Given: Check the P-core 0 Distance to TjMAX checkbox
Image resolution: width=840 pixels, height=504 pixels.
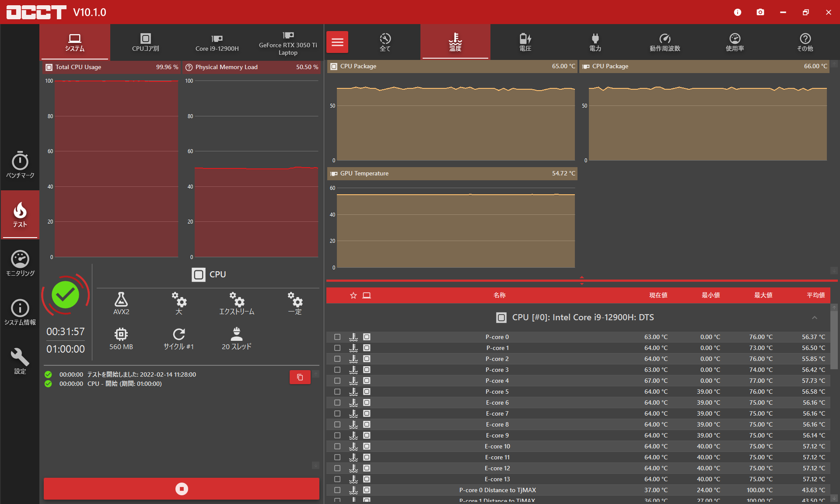Looking at the screenshot, I should (x=337, y=490).
